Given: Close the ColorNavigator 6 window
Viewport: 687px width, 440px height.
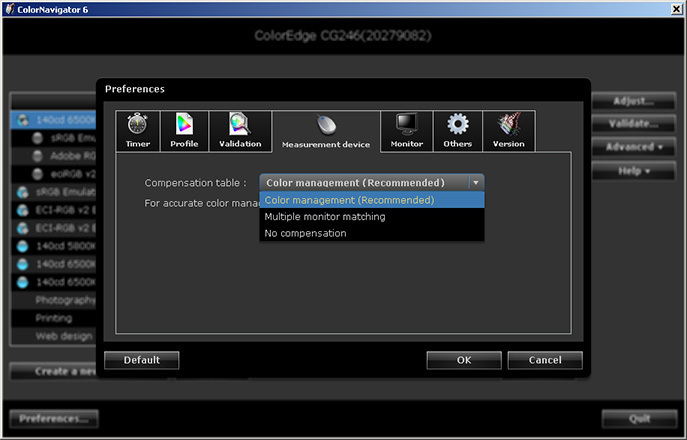Looking at the screenshot, I should pos(676,9).
